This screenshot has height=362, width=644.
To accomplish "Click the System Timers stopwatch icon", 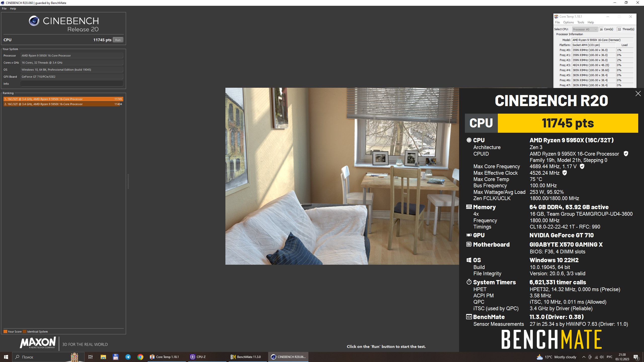I will pos(469,282).
